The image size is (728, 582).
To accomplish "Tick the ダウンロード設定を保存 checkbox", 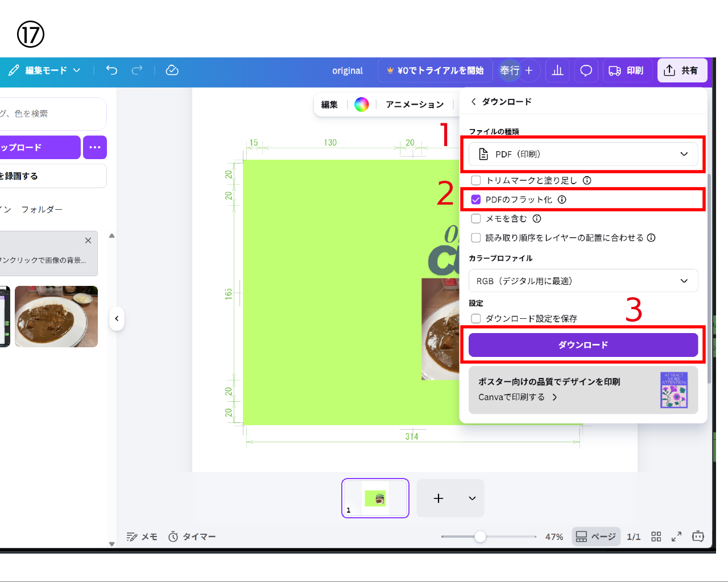I will pos(476,318).
